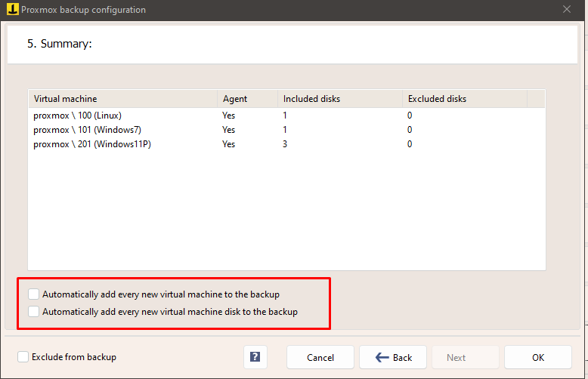This screenshot has height=379, width=588.
Task: Enable automatically adding every new virtual machine
Action: 33,294
